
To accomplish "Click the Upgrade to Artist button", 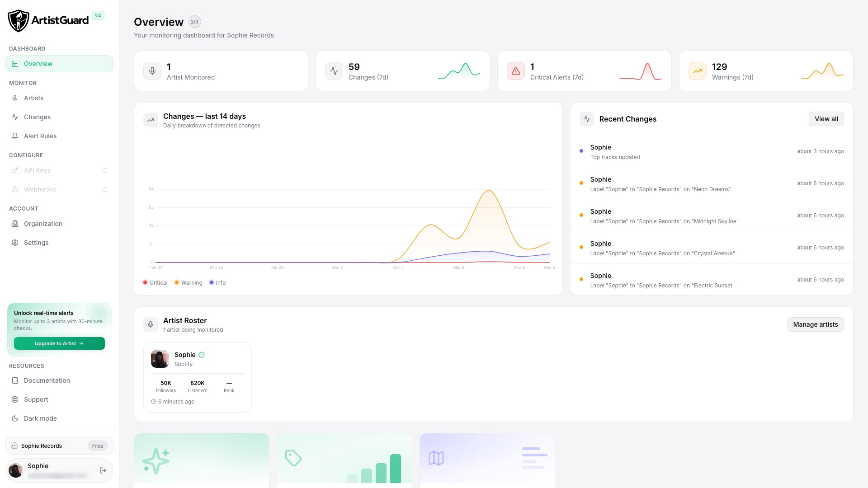I will [x=59, y=343].
